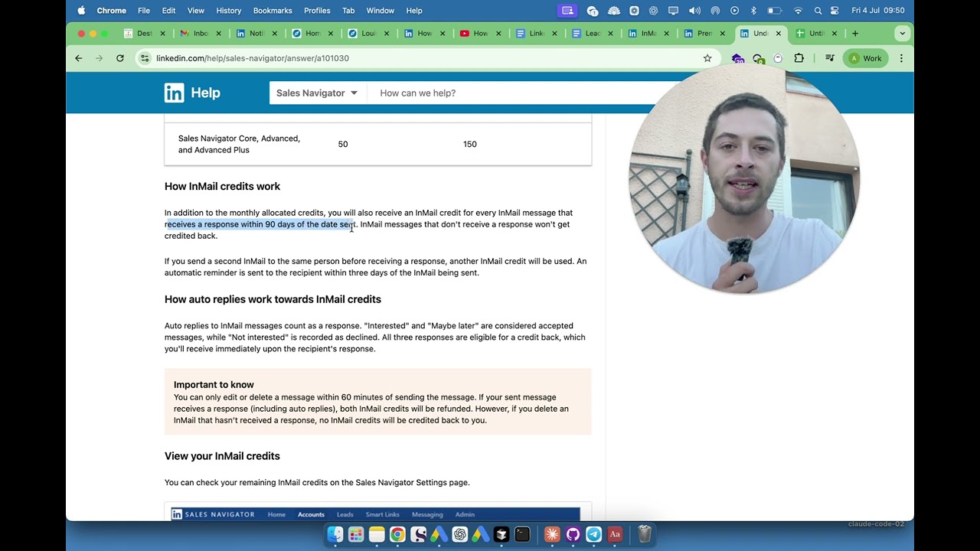Open Finder from the dock

tap(335, 534)
